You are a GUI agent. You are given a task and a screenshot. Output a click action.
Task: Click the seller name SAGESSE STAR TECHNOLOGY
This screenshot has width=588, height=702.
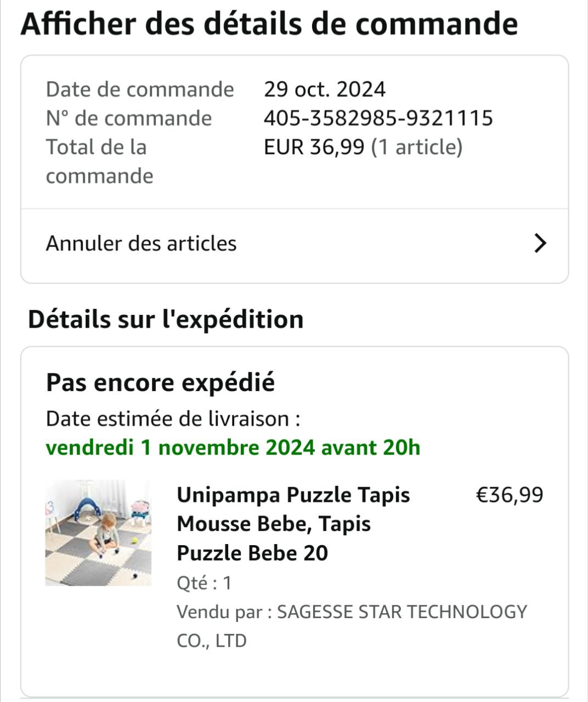[402, 612]
